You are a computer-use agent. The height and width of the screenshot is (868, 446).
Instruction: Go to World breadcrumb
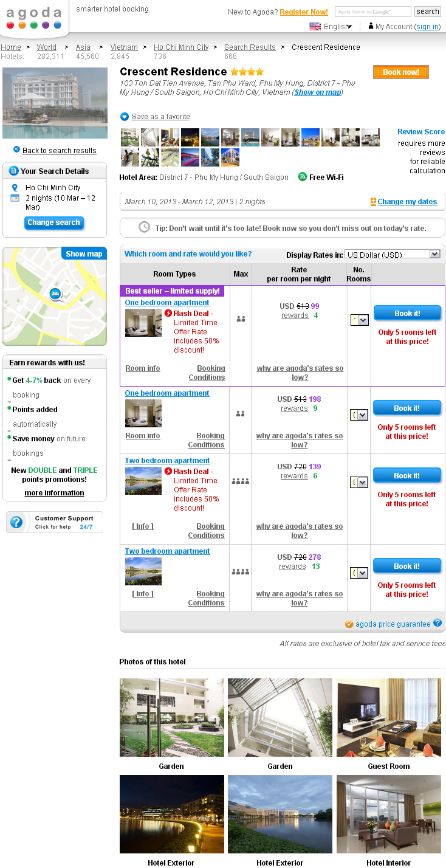pyautogui.click(x=46, y=47)
